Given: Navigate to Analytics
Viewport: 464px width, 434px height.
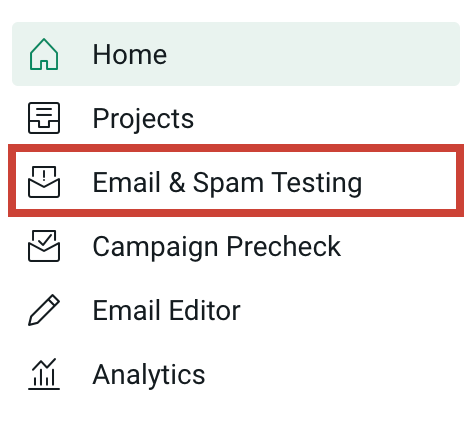Looking at the screenshot, I should (x=149, y=375).
